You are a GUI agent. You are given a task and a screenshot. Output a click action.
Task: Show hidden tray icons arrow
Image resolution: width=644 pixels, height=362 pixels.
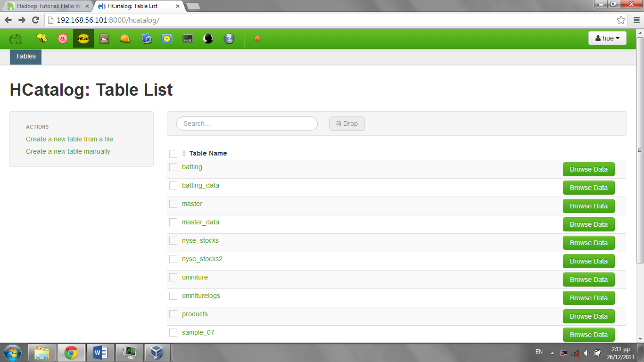click(552, 353)
